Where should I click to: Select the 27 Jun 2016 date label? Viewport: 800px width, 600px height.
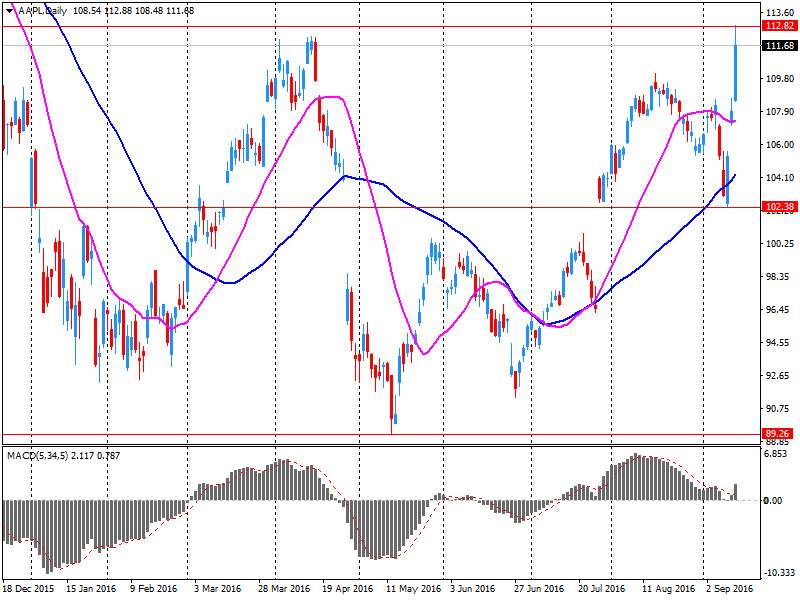coord(539,588)
